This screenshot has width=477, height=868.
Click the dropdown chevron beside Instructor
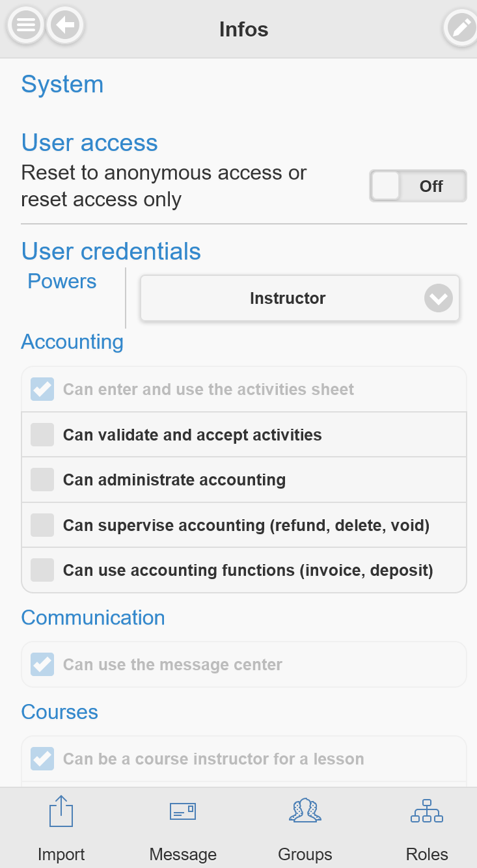coord(438,299)
